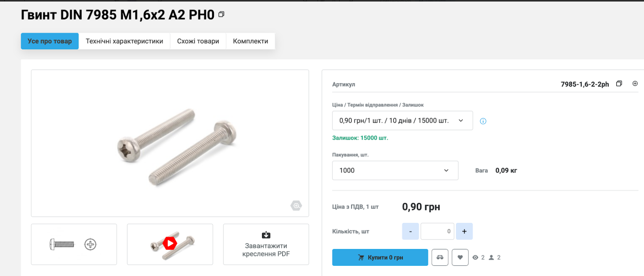This screenshot has width=644, height=276.
Task: Zoom the main screw product image
Action: (x=296, y=206)
